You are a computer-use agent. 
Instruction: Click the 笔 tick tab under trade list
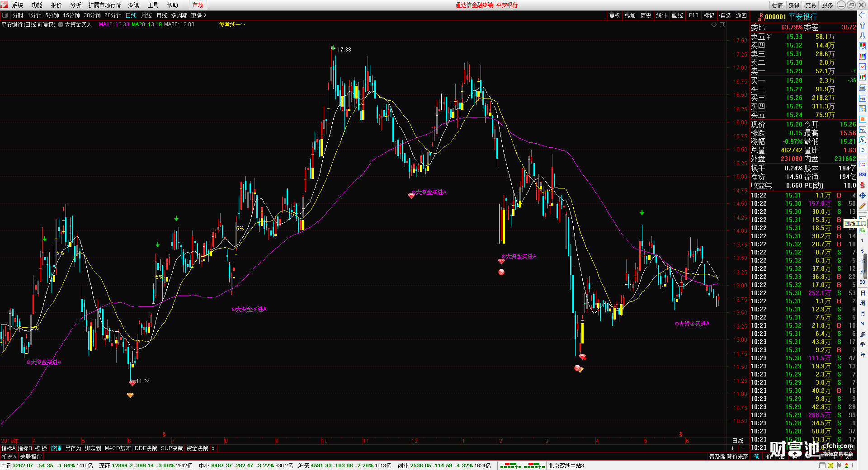(x=756, y=456)
